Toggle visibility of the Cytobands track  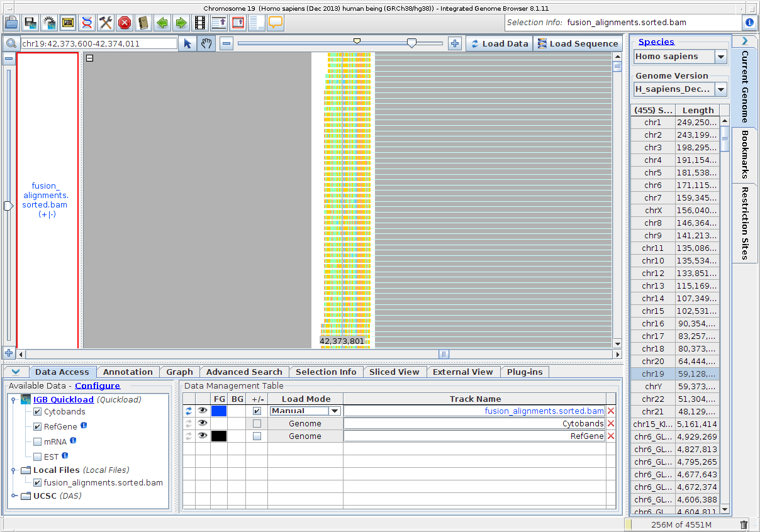pos(202,423)
